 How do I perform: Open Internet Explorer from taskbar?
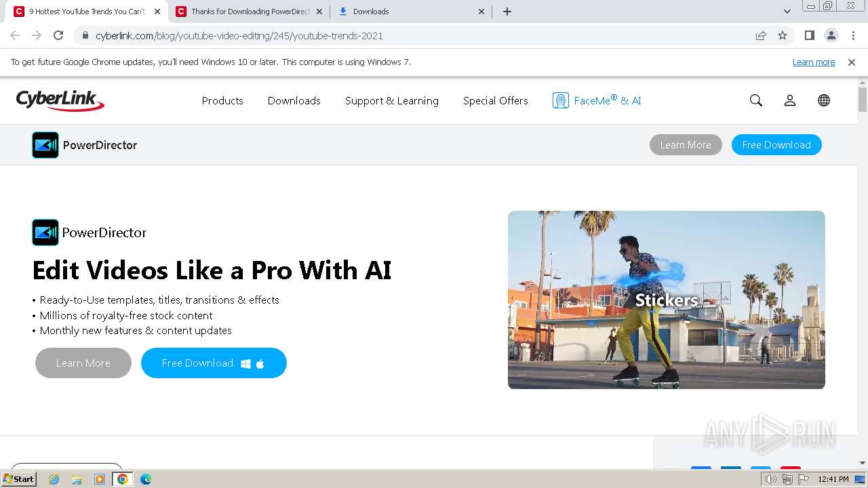click(x=54, y=479)
